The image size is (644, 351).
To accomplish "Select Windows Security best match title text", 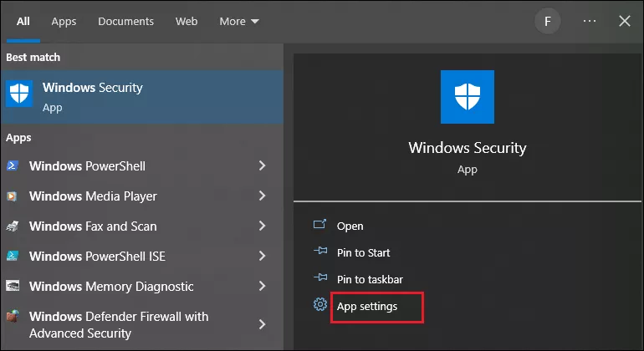I will click(93, 88).
